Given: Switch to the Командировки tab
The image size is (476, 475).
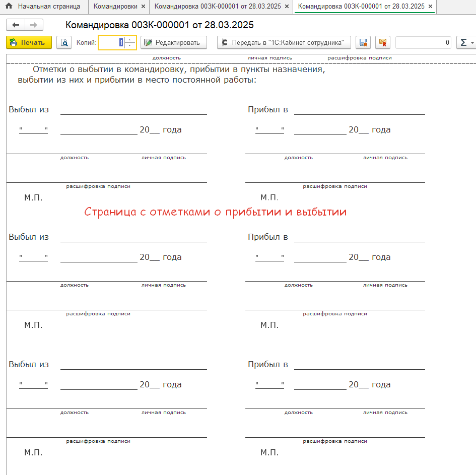Looking at the screenshot, I should point(115,7).
